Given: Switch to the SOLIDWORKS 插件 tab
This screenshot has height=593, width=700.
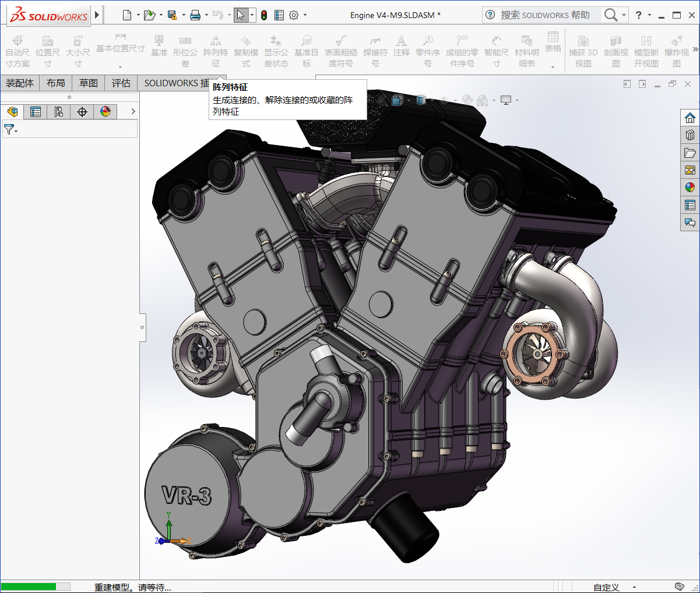Looking at the screenshot, I should (x=176, y=83).
